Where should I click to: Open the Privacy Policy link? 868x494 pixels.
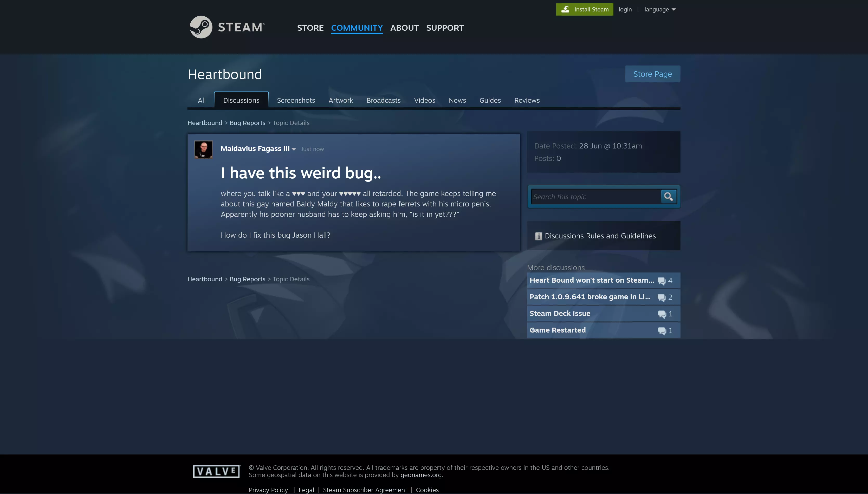tap(268, 490)
